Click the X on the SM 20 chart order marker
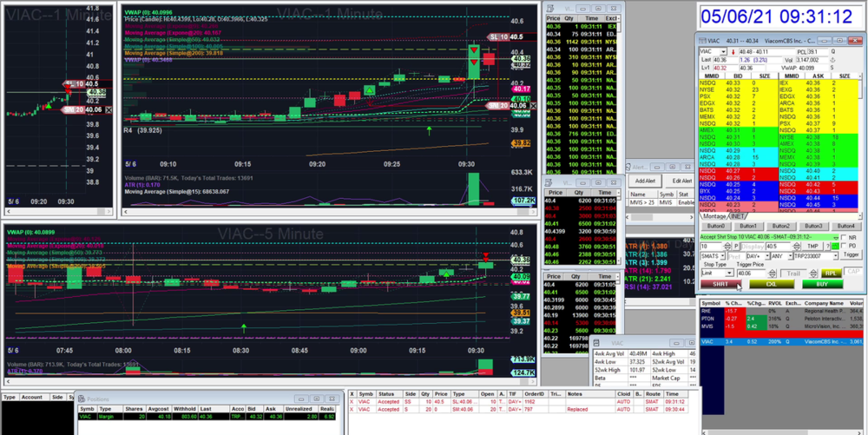Image resolution: width=868 pixels, height=435 pixels. (533, 106)
